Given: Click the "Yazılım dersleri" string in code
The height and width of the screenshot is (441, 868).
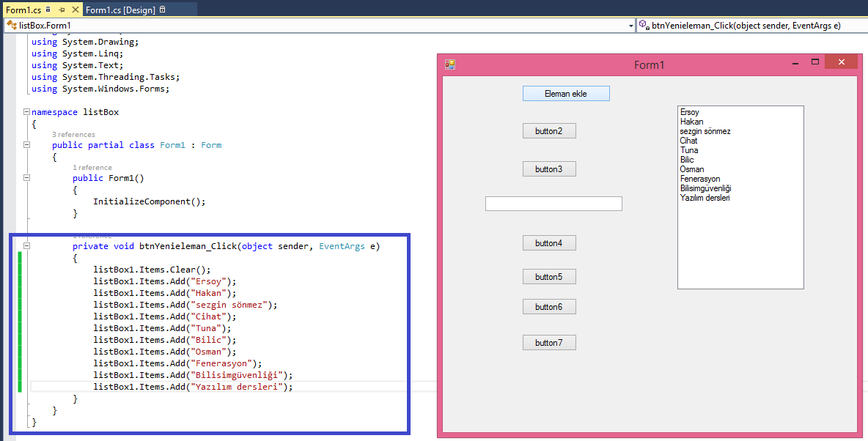Looking at the screenshot, I should coord(237,387).
